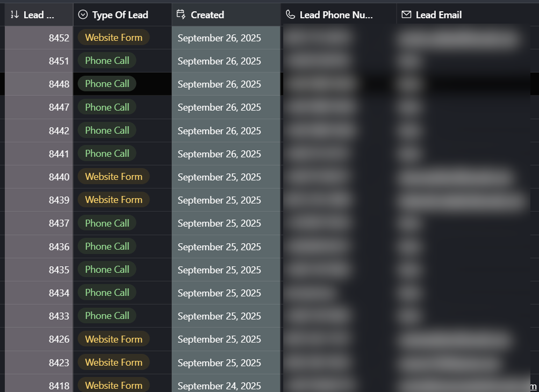Select the Phone Call tag in row 8434
539x392 pixels.
click(x=107, y=293)
